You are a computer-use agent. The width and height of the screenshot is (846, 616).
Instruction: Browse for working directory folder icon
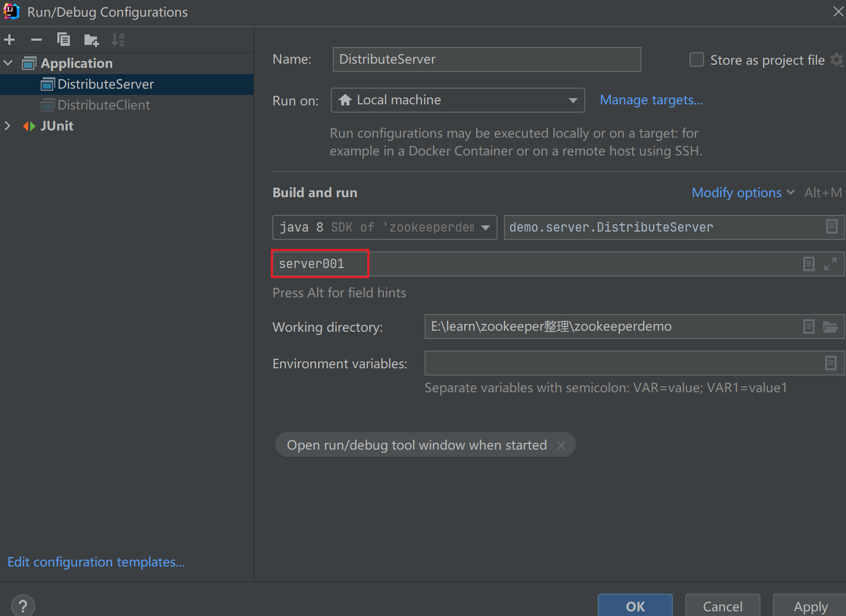830,327
